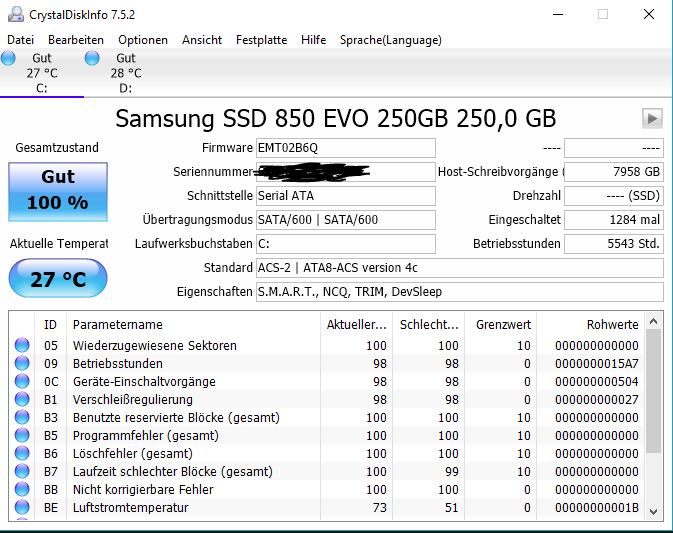Select the C: drive tab at 27 °C
The image size is (673, 533).
[42, 73]
